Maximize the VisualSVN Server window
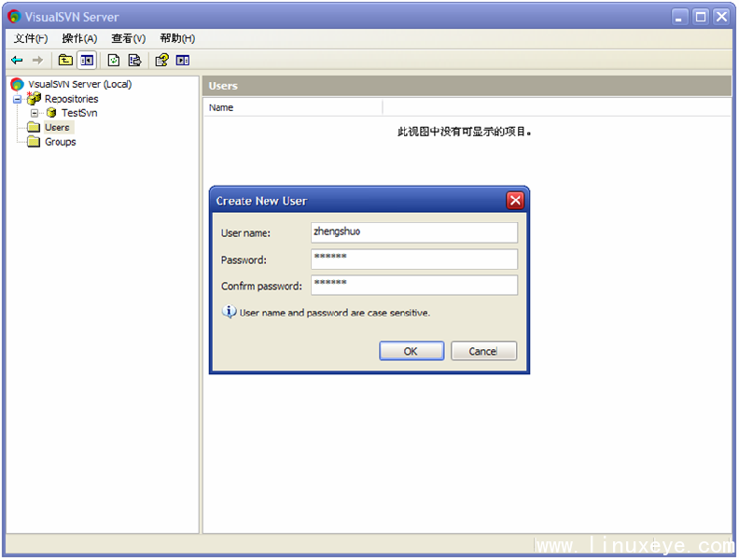Image resolution: width=739 pixels, height=560 pixels. coord(701,18)
